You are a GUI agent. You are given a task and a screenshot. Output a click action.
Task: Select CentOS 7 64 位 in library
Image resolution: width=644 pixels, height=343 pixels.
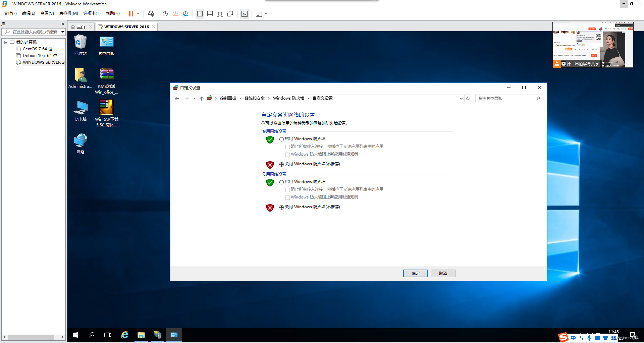click(38, 49)
